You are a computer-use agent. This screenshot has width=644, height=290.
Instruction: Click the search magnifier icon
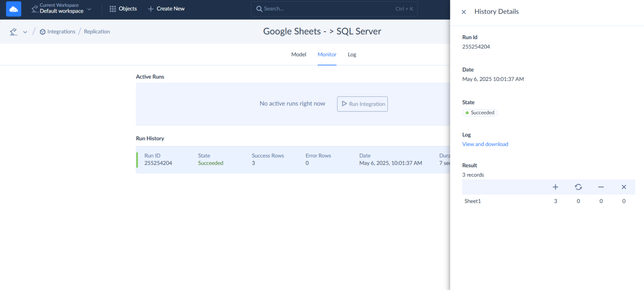point(260,8)
